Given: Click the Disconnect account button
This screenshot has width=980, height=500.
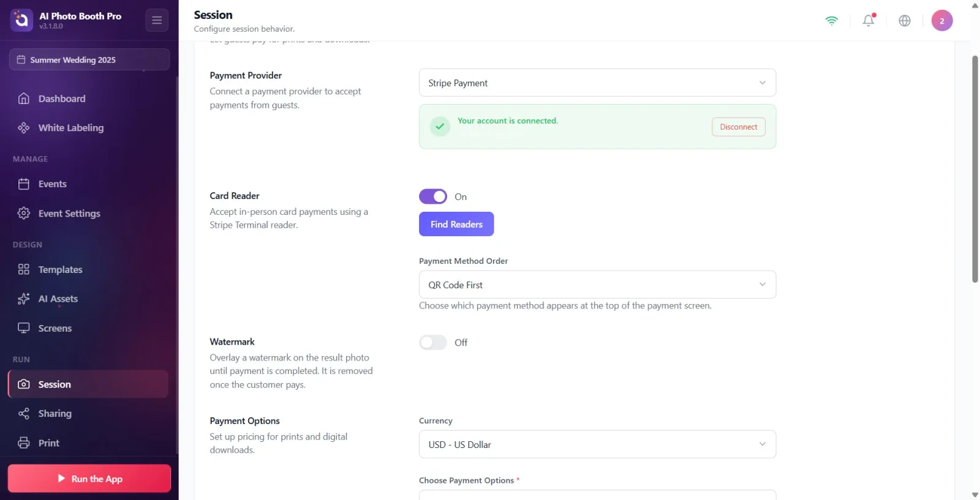Looking at the screenshot, I should tap(738, 127).
